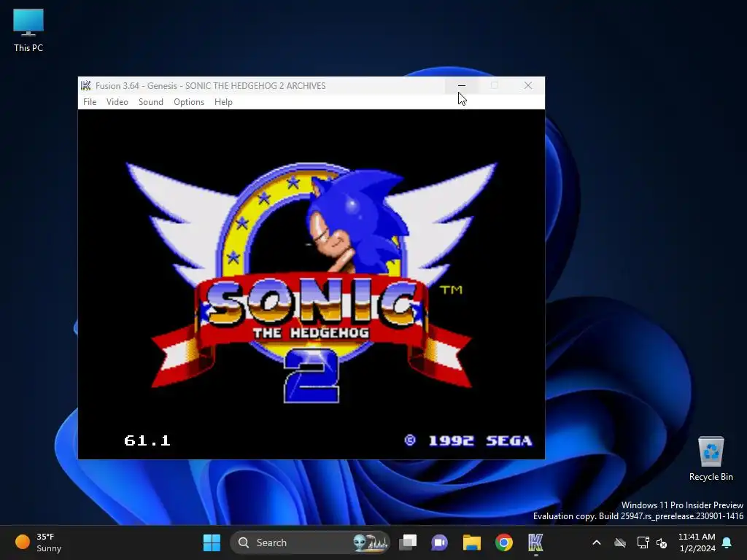Image resolution: width=747 pixels, height=560 pixels.
Task: Click the alien search highlight icon
Action: (371, 542)
